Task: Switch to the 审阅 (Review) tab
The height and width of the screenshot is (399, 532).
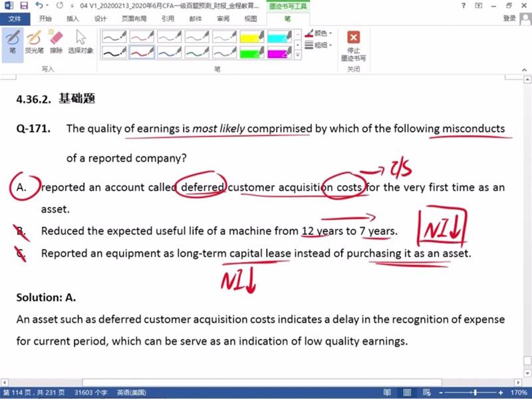Action: click(223, 19)
